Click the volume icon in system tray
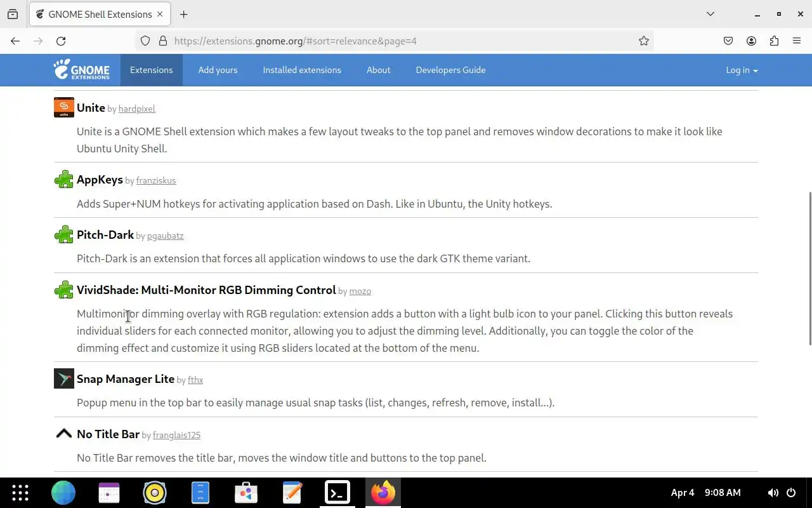The height and width of the screenshot is (508, 812). pos(773,493)
